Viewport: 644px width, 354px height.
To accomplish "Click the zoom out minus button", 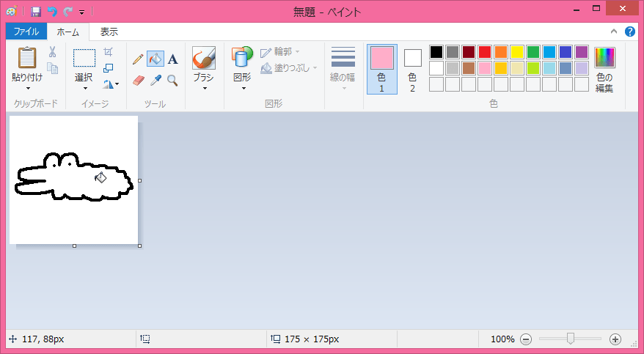I will (526, 339).
